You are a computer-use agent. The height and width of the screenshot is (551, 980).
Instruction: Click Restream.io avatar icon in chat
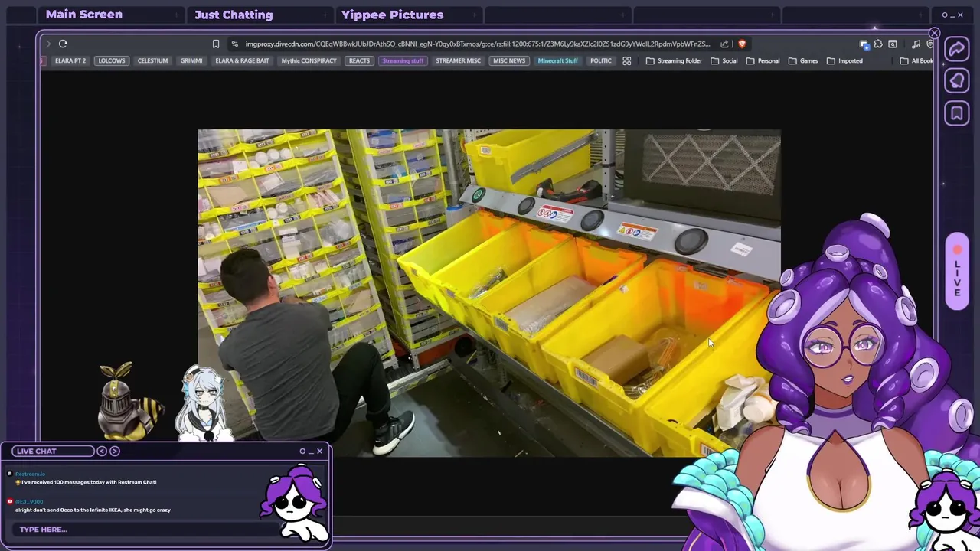10,474
